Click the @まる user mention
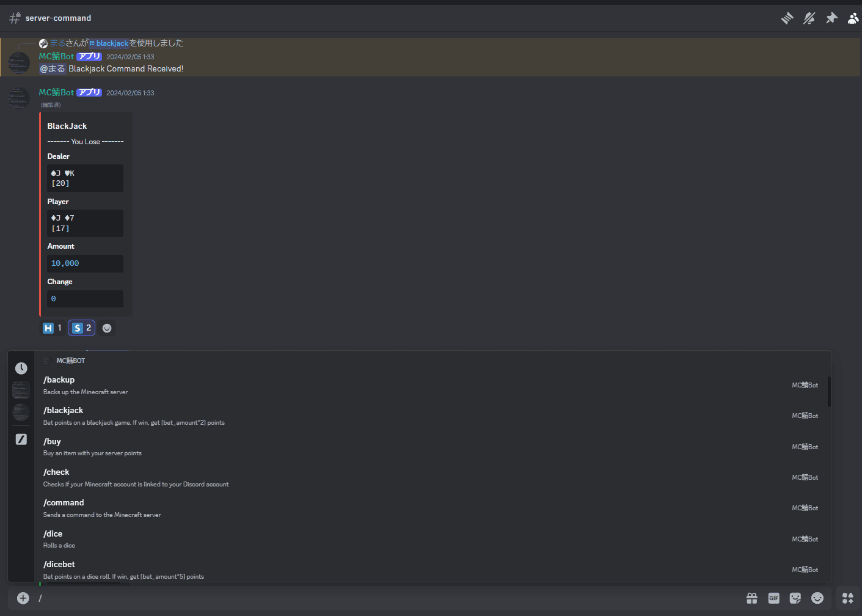Screen dimensions: 862x616 (x=53, y=68)
